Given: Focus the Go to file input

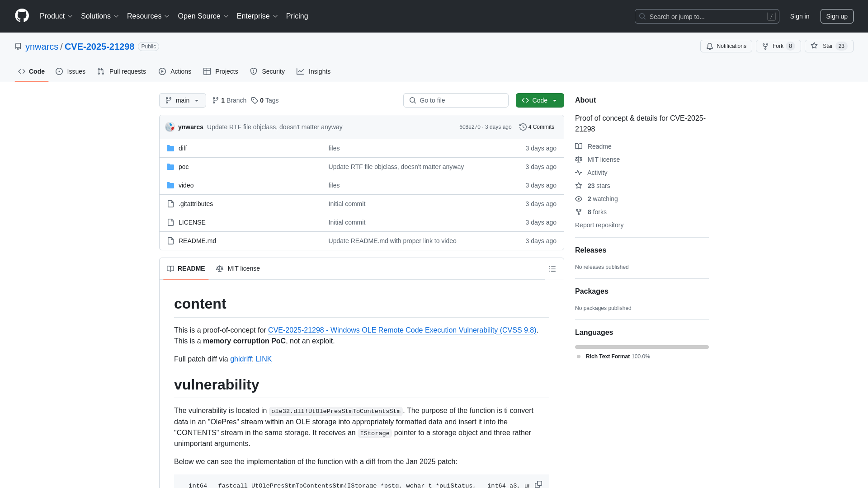Looking at the screenshot, I should [456, 100].
